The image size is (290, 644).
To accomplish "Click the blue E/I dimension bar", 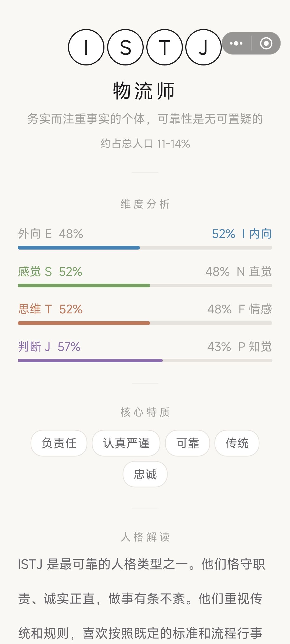I will 145,248.
